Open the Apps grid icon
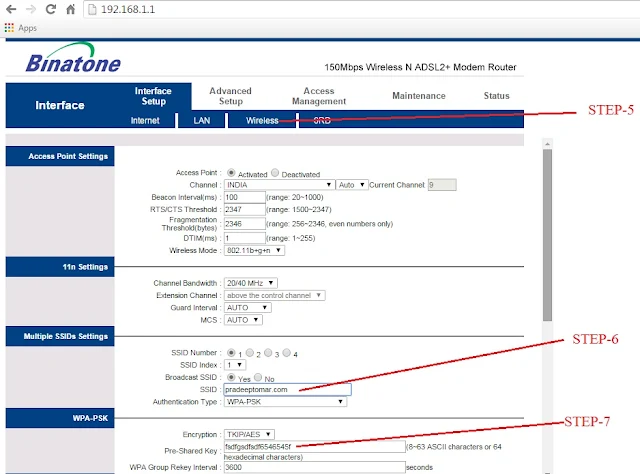Viewport: 640px width, 474px height. pos(9,28)
